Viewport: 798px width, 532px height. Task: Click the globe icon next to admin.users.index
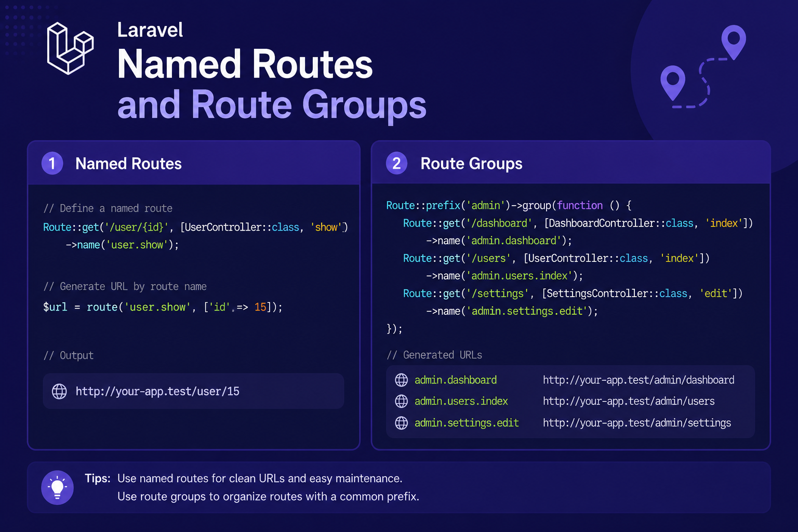click(x=402, y=401)
